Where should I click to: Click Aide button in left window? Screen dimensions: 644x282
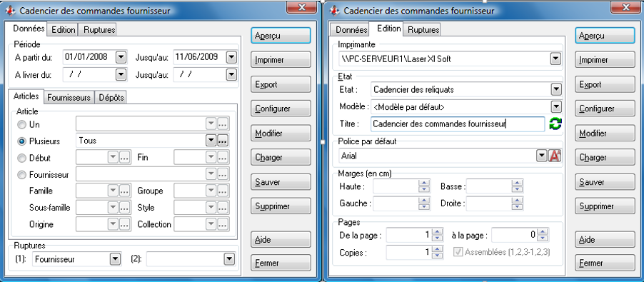(x=281, y=239)
